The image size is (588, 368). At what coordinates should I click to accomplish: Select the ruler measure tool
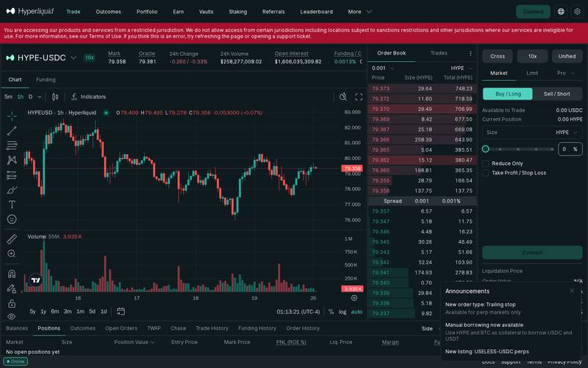(12, 238)
